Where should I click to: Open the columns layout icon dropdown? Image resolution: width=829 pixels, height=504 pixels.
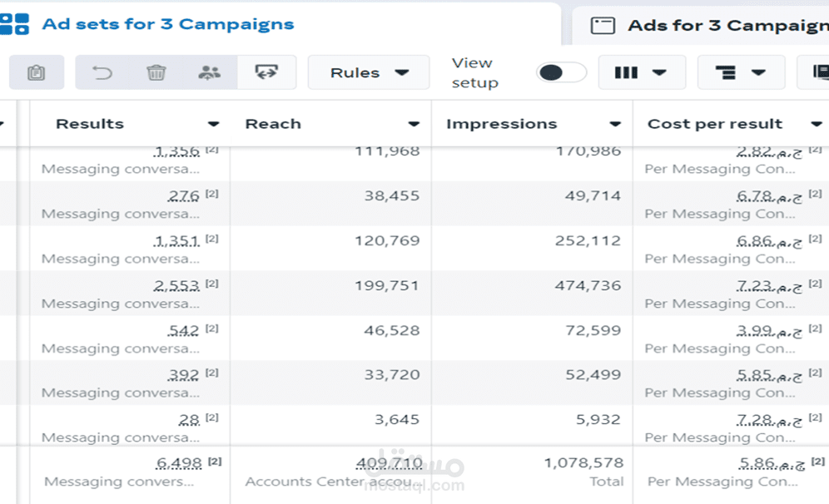(x=642, y=72)
